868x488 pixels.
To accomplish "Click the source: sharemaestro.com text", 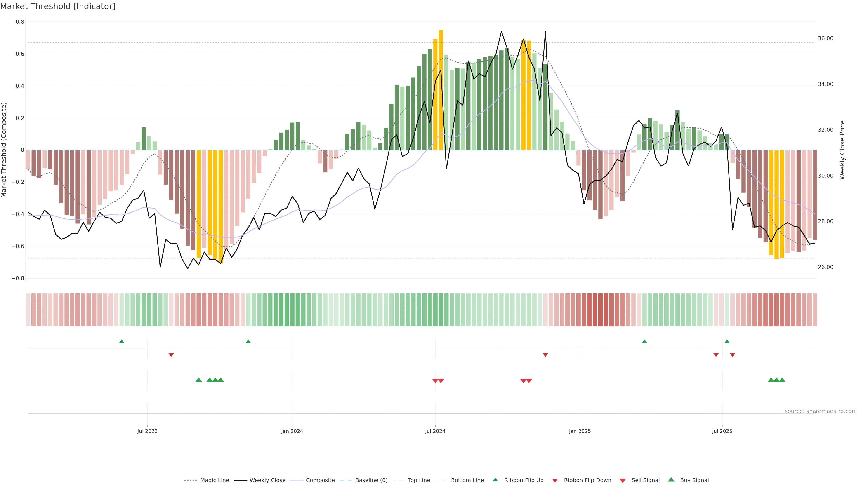I will [x=821, y=411].
